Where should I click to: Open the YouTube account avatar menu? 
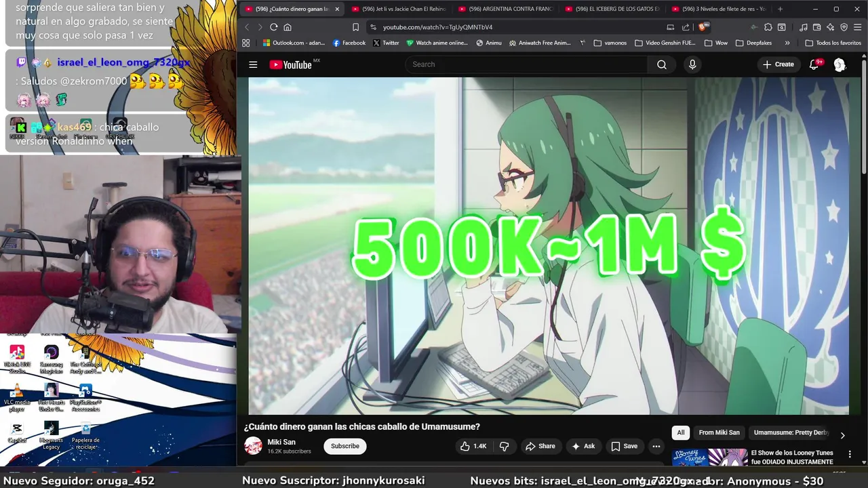(x=840, y=64)
